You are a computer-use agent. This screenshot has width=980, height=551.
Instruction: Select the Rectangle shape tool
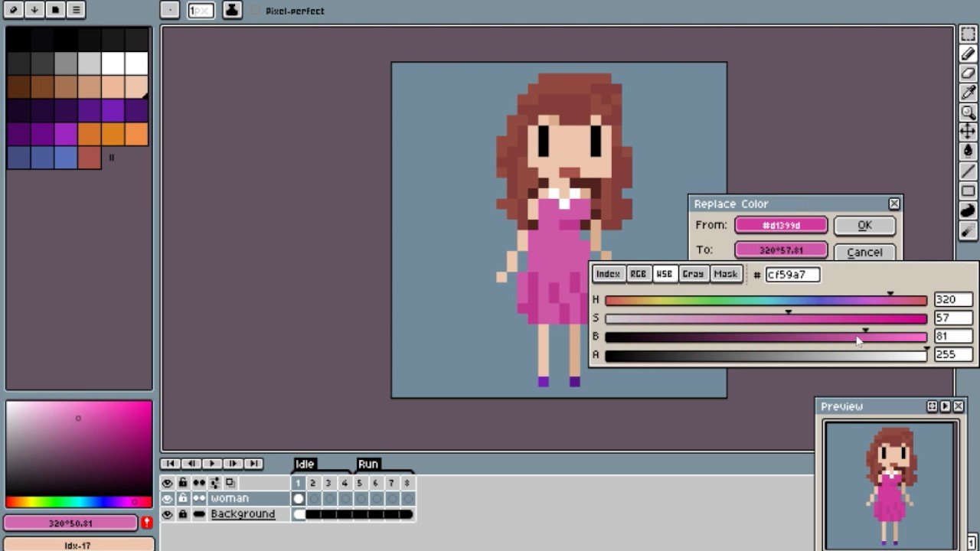[x=968, y=191]
